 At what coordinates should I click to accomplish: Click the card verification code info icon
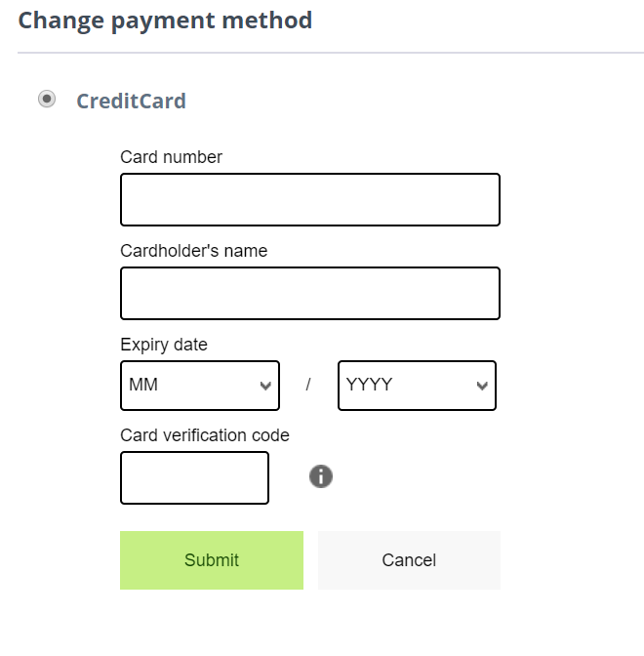(x=321, y=476)
